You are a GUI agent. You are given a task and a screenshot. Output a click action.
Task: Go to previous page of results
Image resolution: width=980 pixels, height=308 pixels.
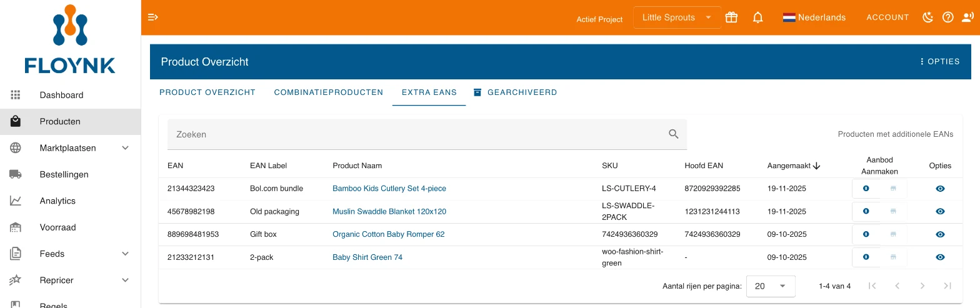[x=897, y=286]
